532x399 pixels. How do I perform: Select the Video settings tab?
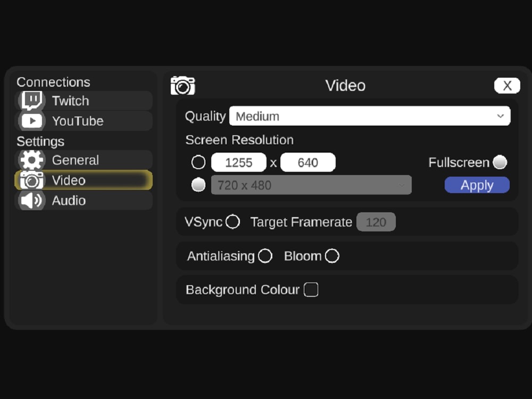84,180
